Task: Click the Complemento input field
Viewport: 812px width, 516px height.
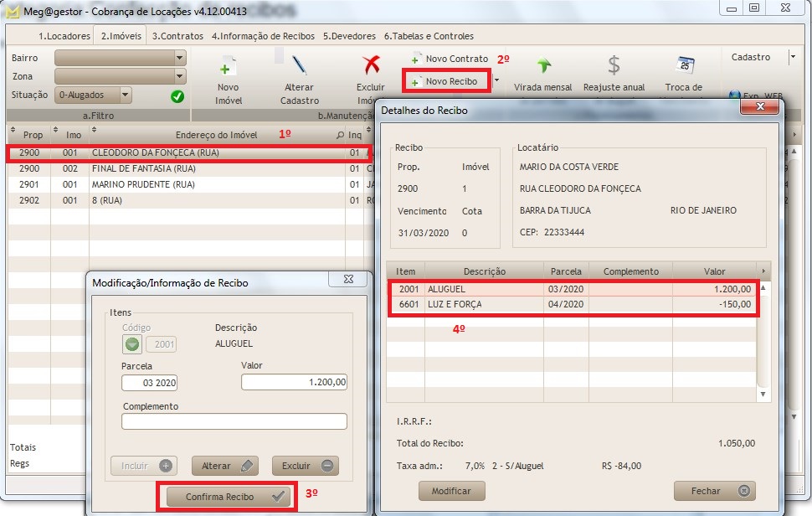Action: [234, 421]
